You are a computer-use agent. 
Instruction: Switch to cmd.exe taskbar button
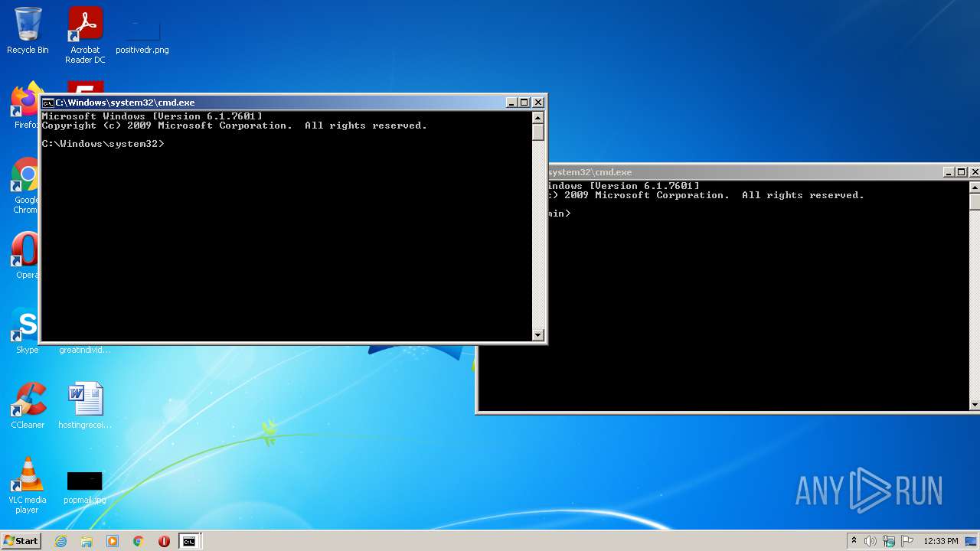(189, 541)
